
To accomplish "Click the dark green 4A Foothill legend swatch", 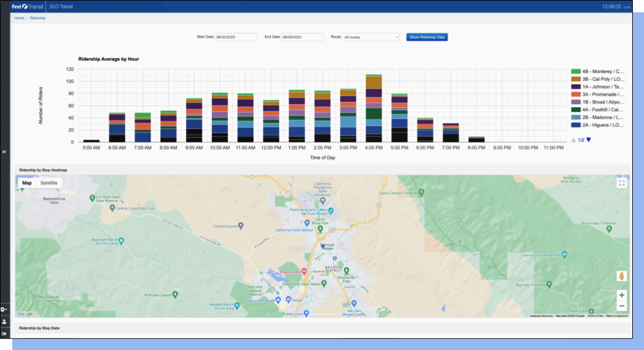I will coord(576,109).
